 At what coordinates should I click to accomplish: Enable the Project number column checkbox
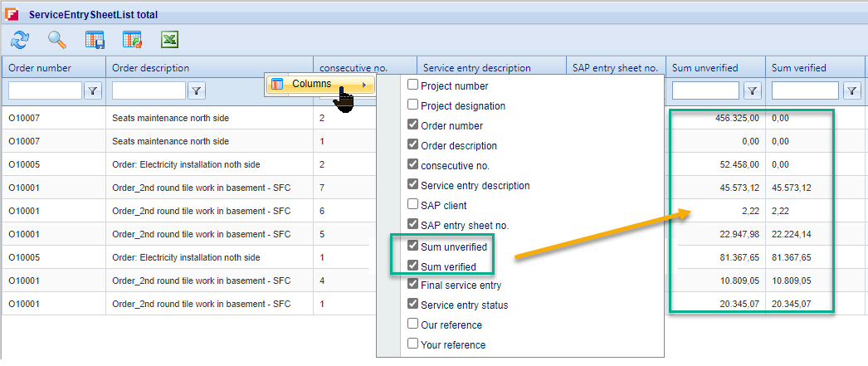click(412, 85)
